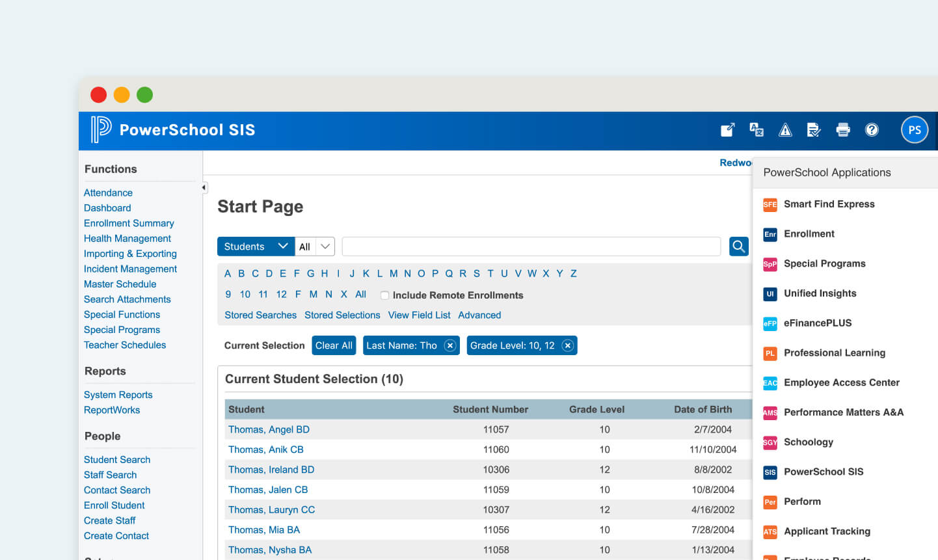Viewport: 938px width, 560px height.
Task: Choose Enrollment from PowerSchool Applications
Action: [x=809, y=234]
